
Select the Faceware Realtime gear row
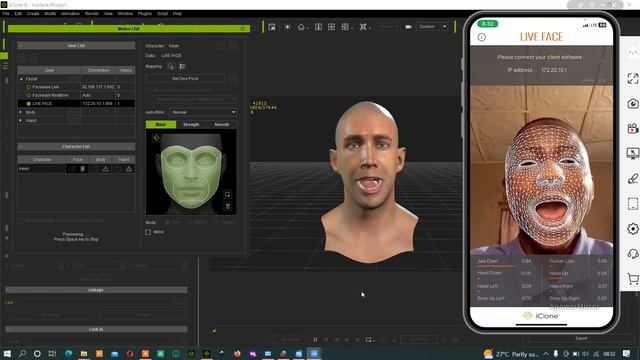click(76, 95)
